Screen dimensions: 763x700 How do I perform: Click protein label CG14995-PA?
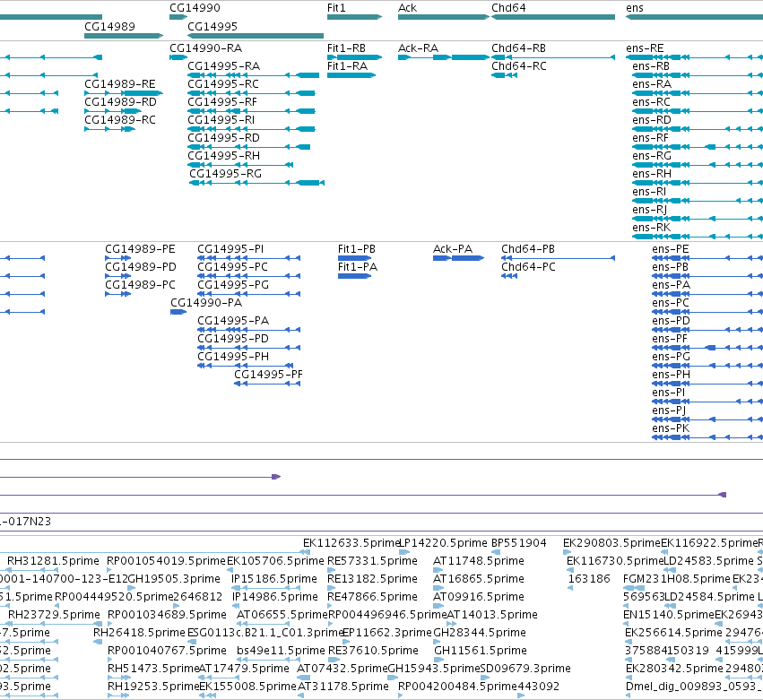point(233,321)
